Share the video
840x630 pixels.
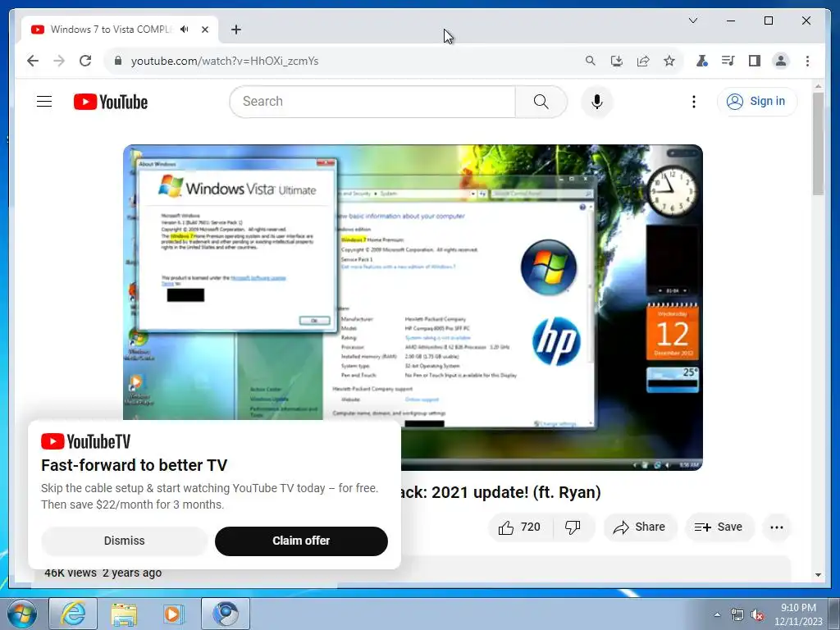pos(640,527)
